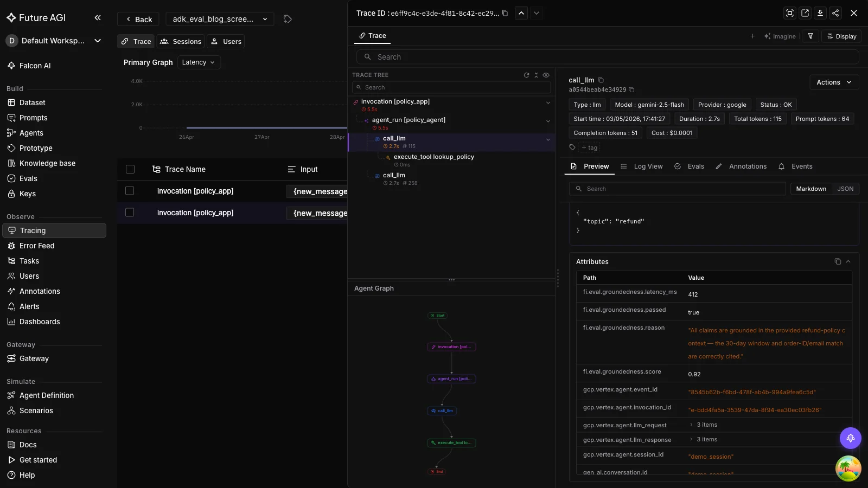Open the purple rocket floating assistant button

point(850,438)
